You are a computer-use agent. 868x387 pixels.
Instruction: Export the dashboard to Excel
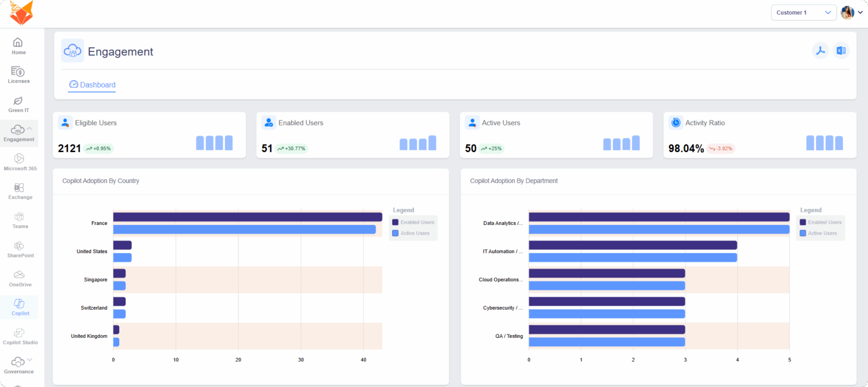click(x=841, y=50)
